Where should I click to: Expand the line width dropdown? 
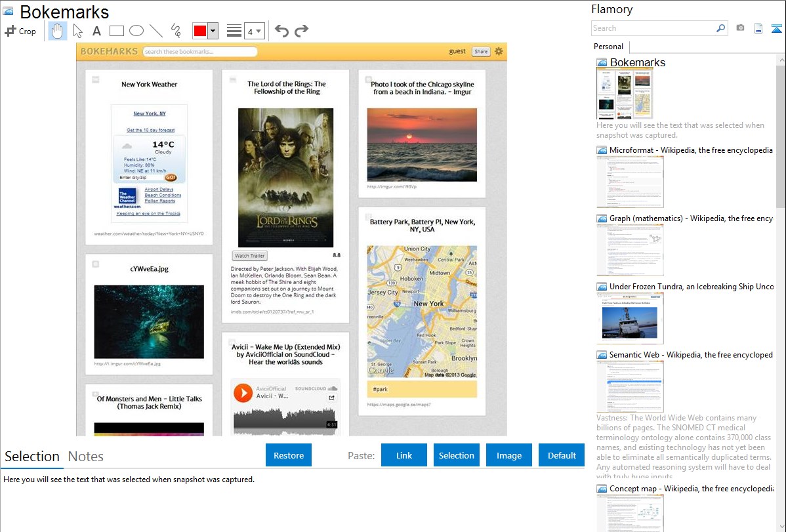pyautogui.click(x=259, y=31)
